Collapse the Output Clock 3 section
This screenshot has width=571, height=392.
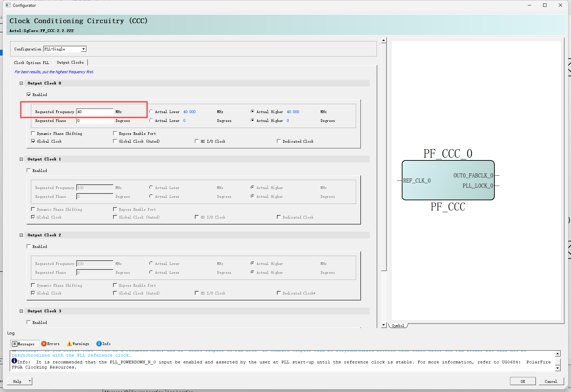click(21, 311)
